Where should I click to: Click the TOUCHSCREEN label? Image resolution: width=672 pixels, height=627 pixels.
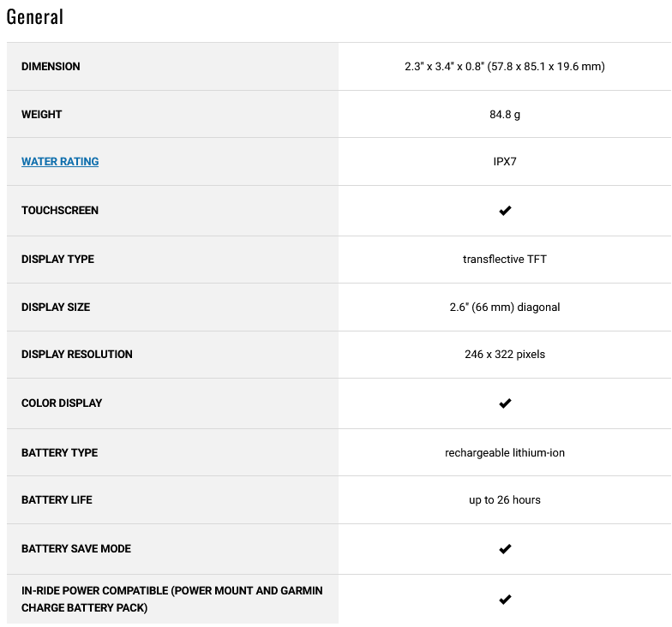(60, 211)
